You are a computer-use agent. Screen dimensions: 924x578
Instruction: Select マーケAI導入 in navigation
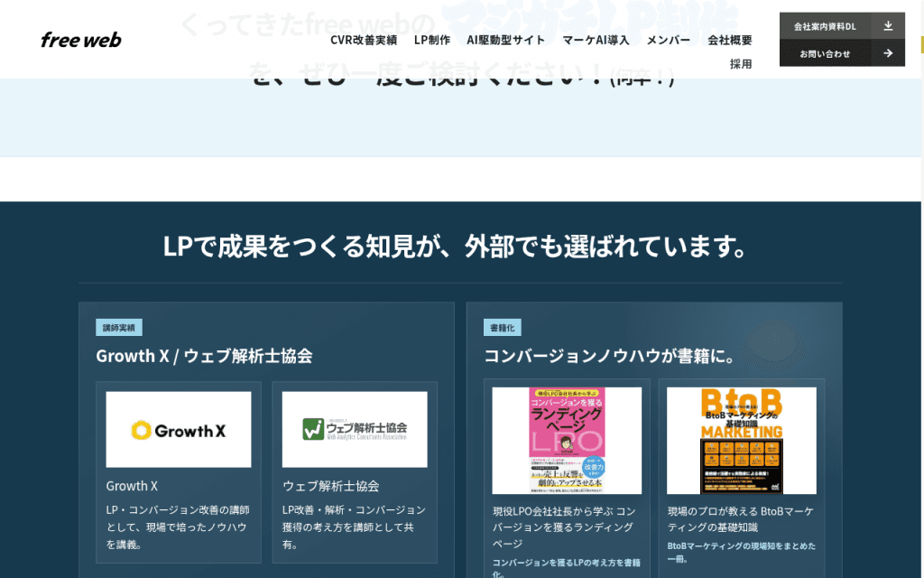click(596, 40)
